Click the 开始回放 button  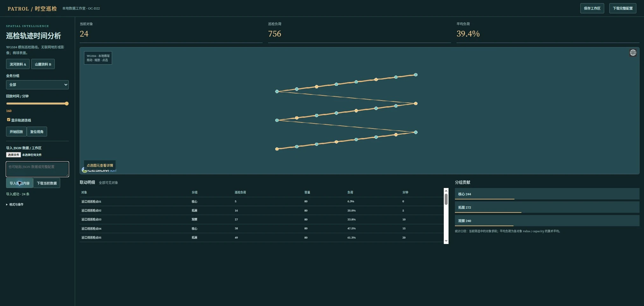[x=16, y=132]
